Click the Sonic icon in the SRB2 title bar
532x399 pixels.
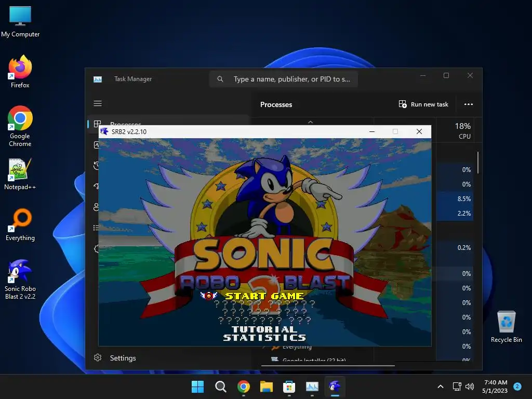pyautogui.click(x=104, y=131)
